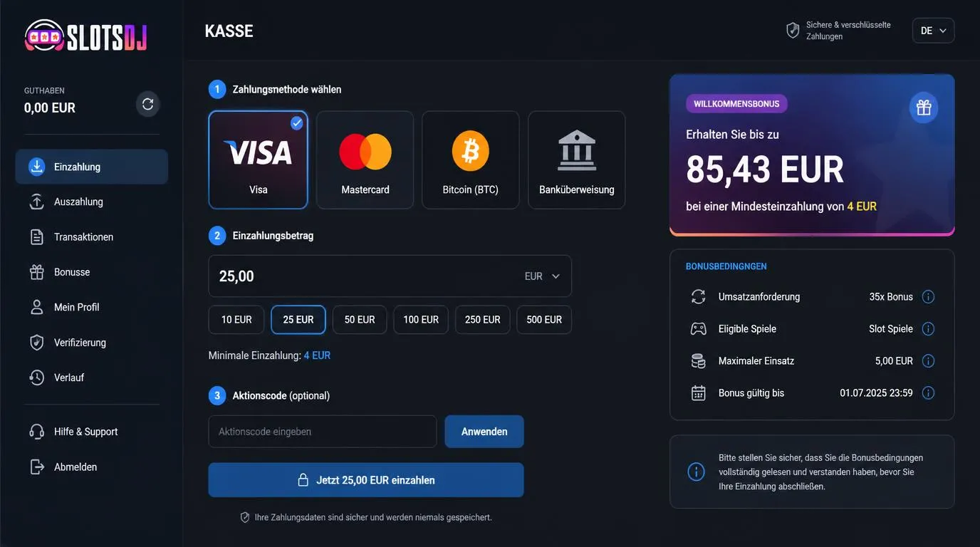Choose Banküberweisung payment method
Viewport: 980px width, 547px height.
(x=577, y=160)
